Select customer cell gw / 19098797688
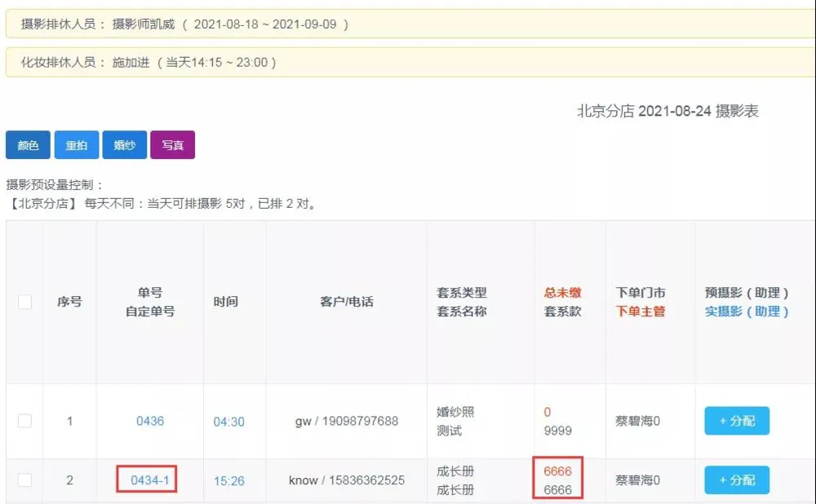 [347, 422]
